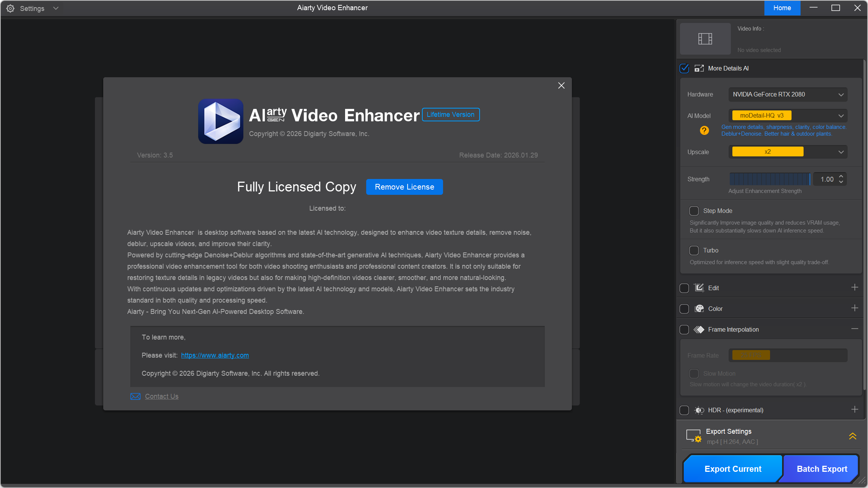Click the AI model help question icon
868x488 pixels.
pos(704,130)
